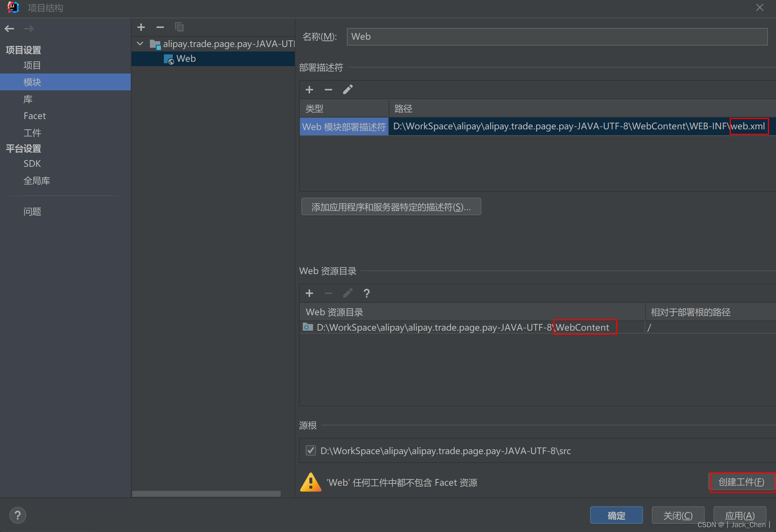Screen dimensions: 776x532
Task: Click the web.xml descriptor path cell
Action: pos(582,127)
